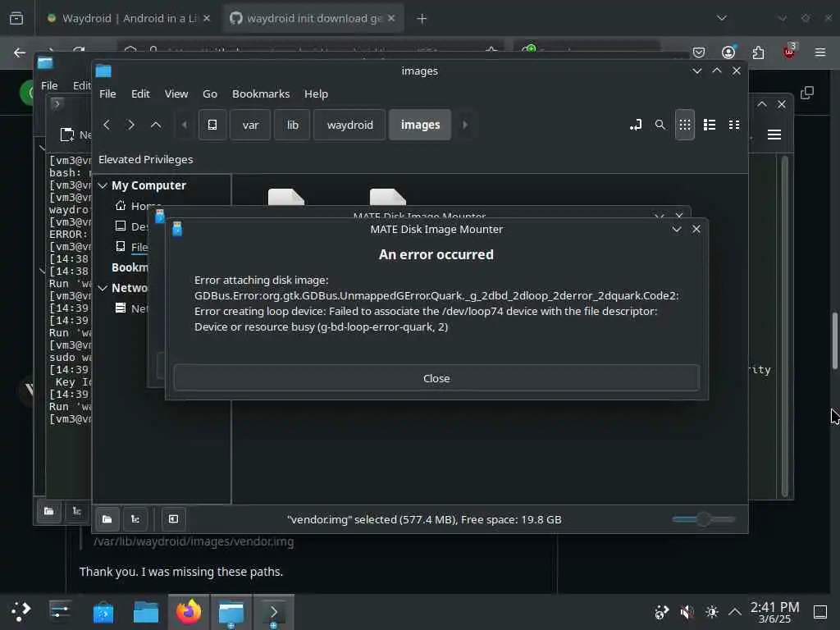
Task: Click the Disk Image Mounter USB icon
Action: point(177,230)
